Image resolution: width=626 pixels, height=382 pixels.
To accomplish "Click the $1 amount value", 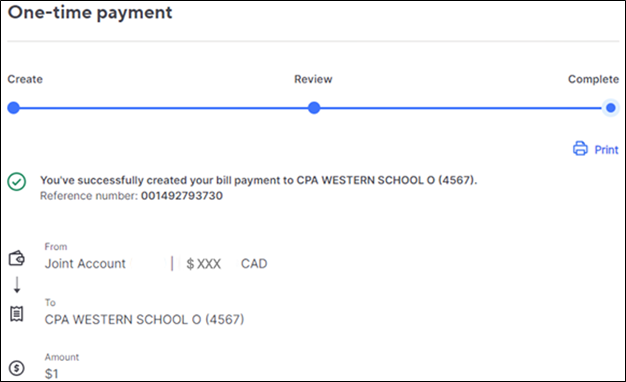I will point(52,374).
